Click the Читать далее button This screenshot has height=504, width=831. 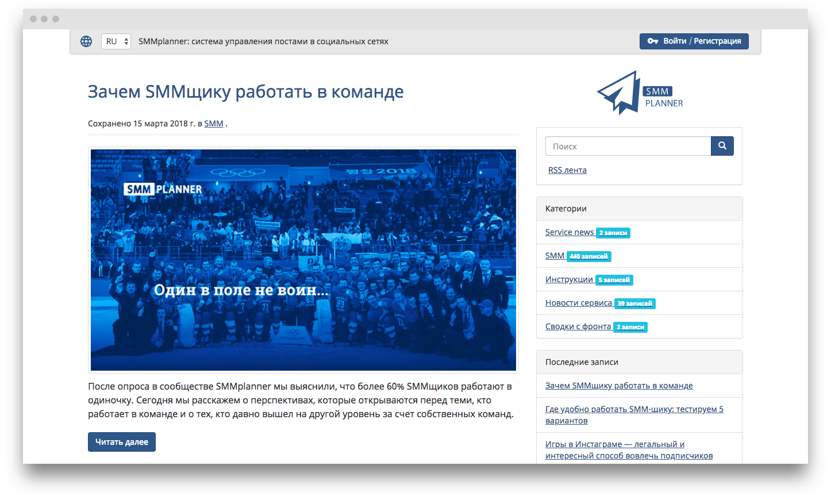click(x=122, y=442)
